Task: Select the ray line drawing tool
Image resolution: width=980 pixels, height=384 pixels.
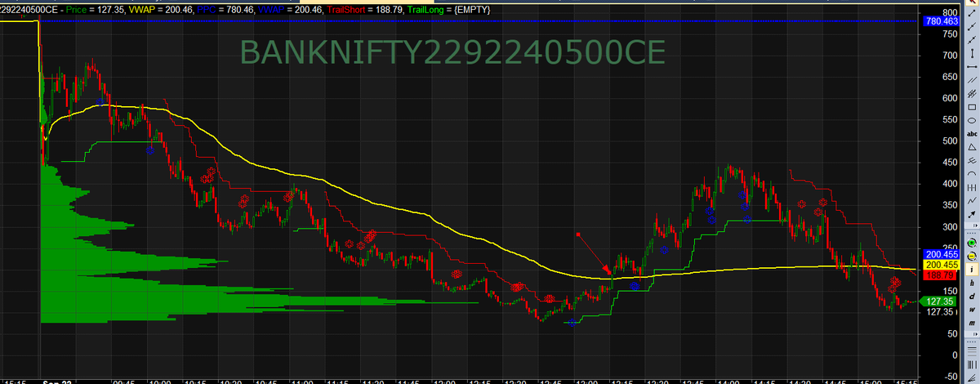Action: tap(972, 27)
